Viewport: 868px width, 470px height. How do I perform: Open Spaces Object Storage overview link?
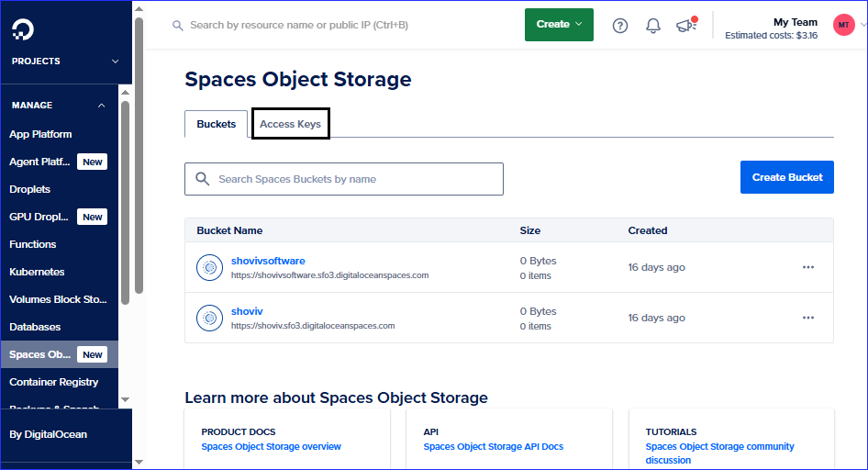click(x=271, y=447)
